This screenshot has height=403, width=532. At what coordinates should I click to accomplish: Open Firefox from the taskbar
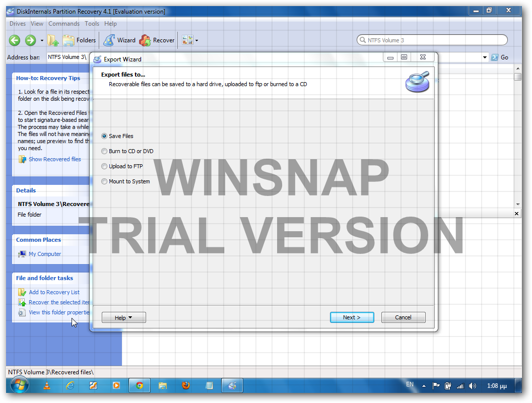[185, 385]
